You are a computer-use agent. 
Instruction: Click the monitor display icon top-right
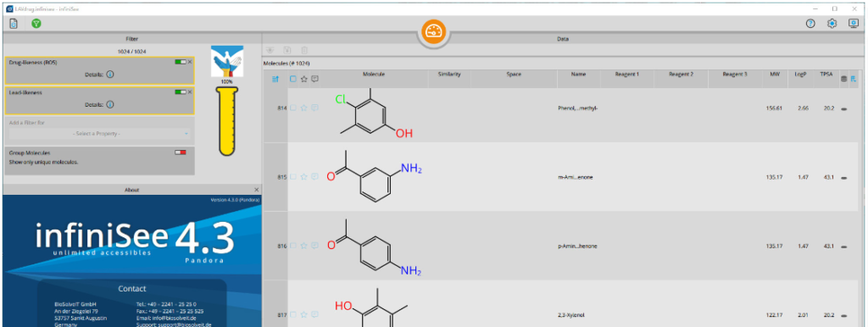tap(854, 24)
